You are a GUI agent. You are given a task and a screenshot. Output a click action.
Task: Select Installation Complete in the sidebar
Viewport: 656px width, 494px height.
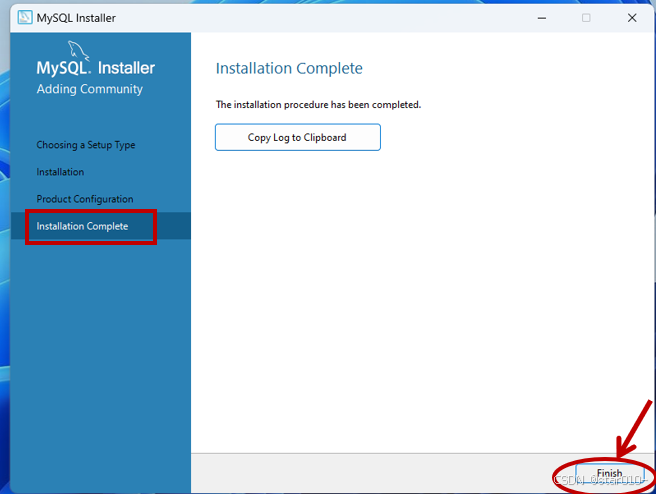click(100, 226)
